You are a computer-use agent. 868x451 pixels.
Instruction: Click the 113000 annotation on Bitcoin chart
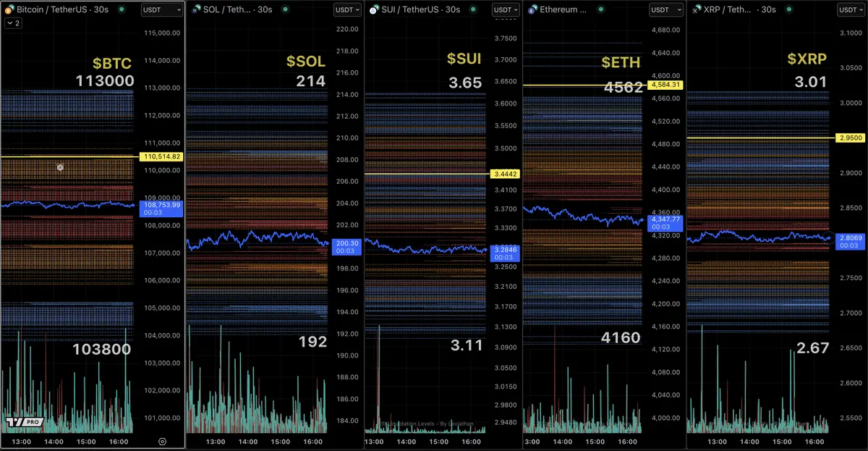pyautogui.click(x=103, y=82)
